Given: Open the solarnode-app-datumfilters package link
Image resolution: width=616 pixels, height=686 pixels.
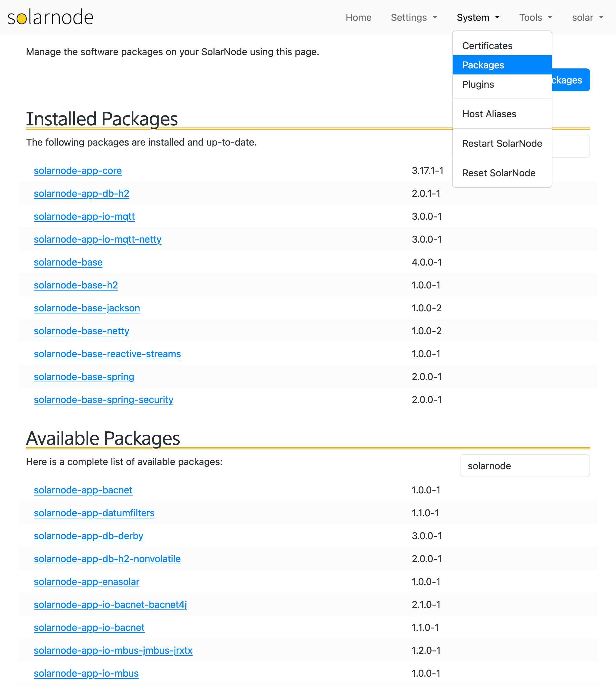Looking at the screenshot, I should (x=94, y=513).
